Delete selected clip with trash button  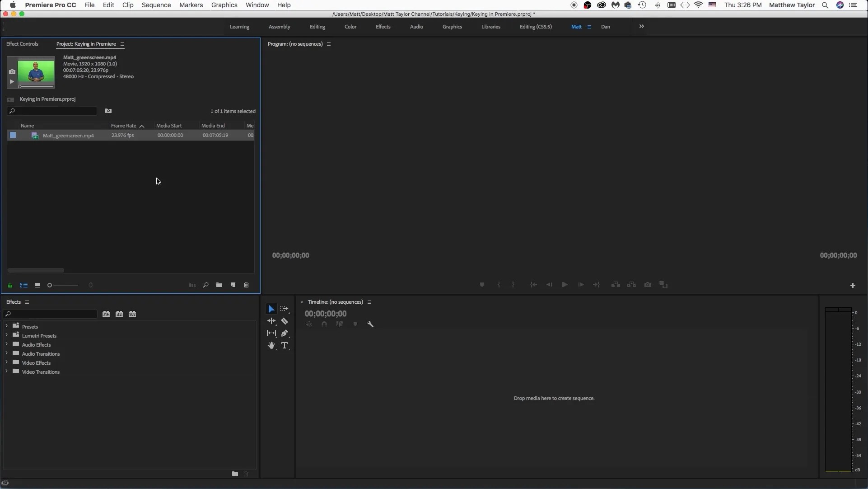pyautogui.click(x=246, y=285)
